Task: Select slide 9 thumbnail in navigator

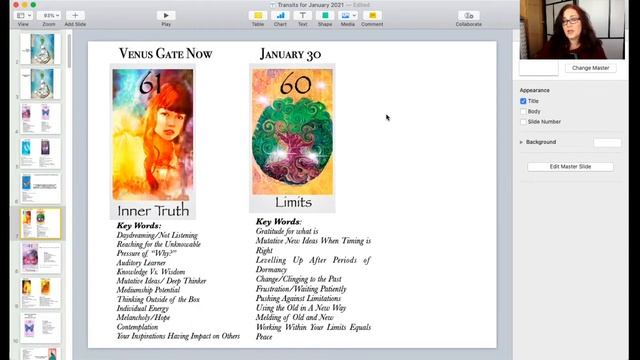Action: pos(40,293)
